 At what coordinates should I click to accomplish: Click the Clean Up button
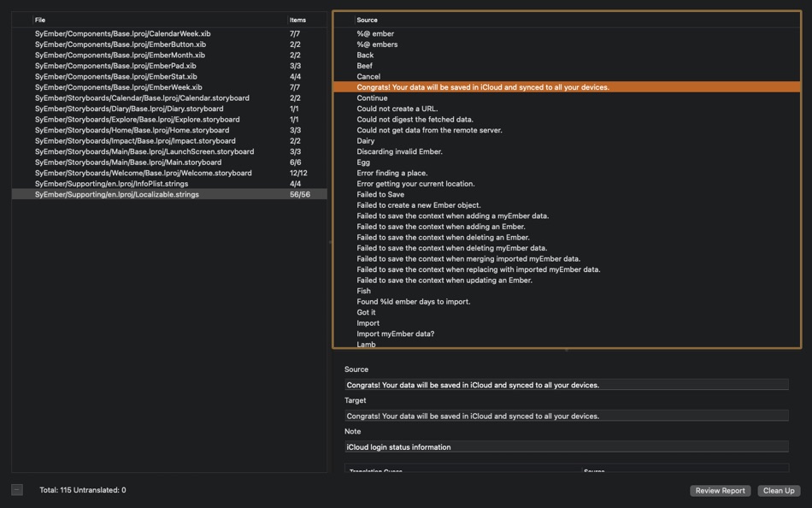point(779,490)
